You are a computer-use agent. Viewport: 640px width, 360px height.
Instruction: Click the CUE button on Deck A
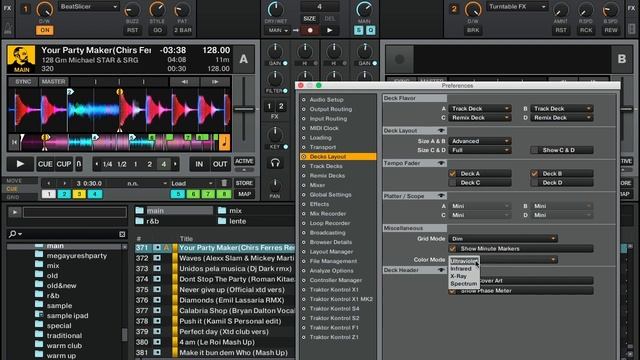(45, 164)
